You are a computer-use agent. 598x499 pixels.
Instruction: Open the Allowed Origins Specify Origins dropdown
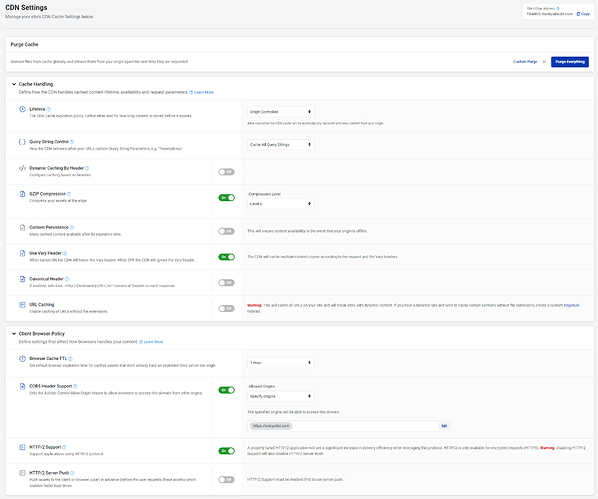281,396
